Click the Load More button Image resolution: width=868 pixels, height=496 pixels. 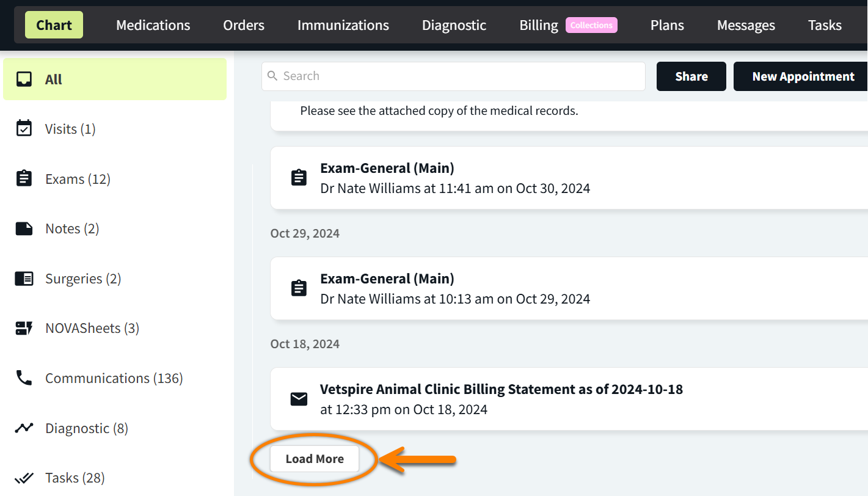[x=315, y=459]
